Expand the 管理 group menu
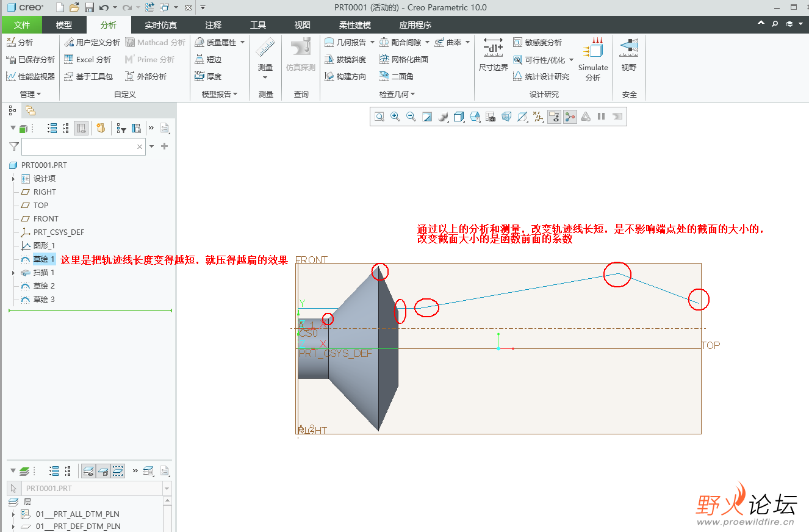 (x=31, y=94)
